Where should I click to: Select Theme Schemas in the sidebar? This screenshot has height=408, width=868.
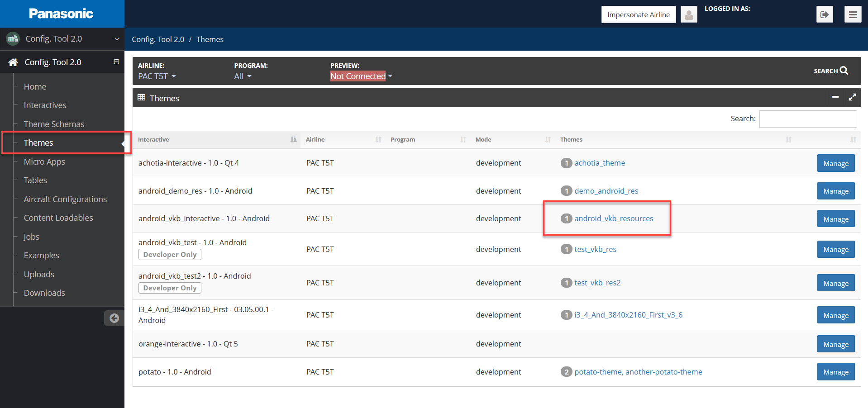54,123
